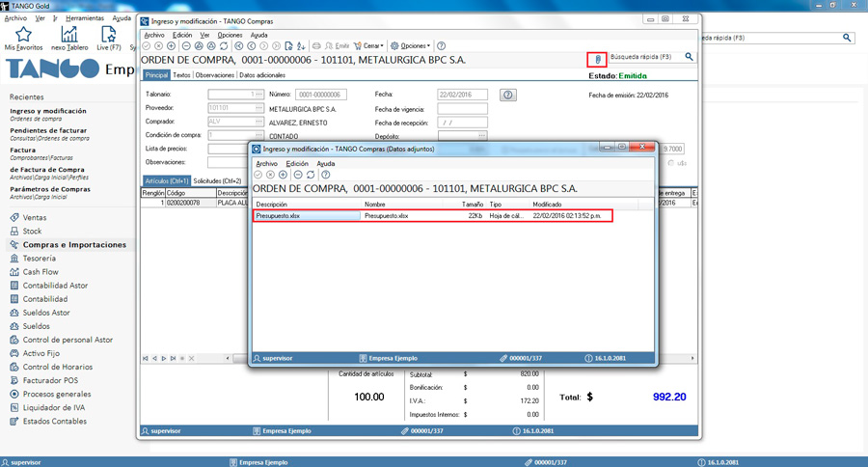Screen dimensions: 868x467
Task: Open recent Ingreso y modificación Ordenes de compra
Action: coord(48,115)
